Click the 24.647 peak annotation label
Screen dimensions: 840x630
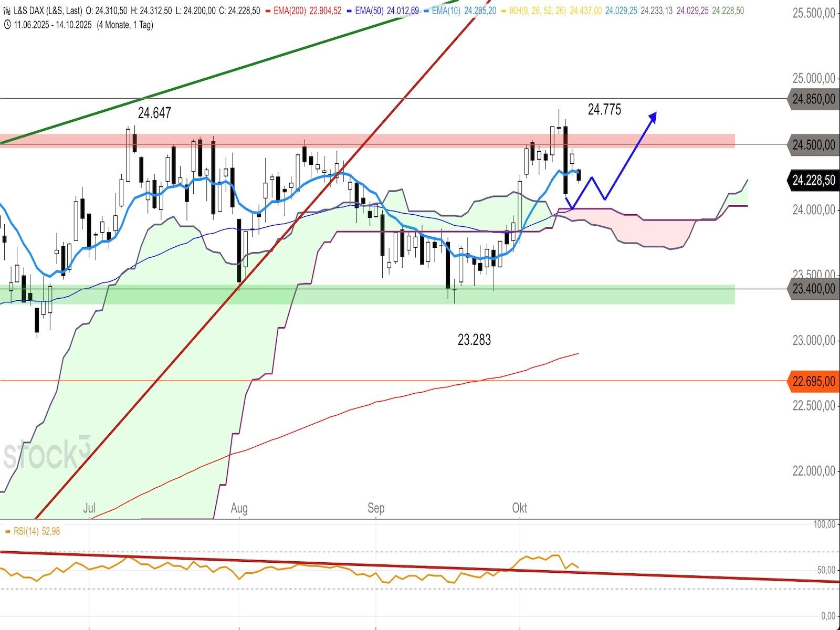pyautogui.click(x=154, y=113)
